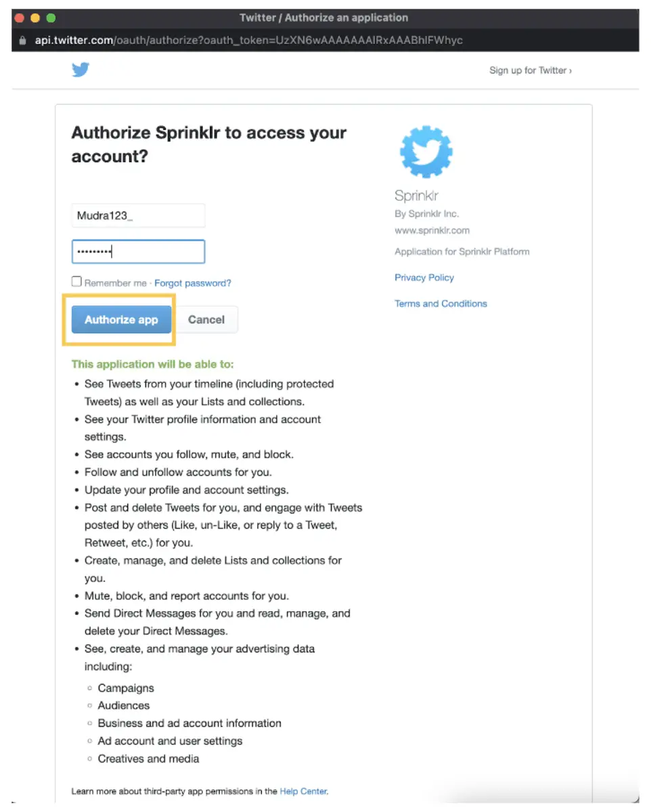This screenshot has height=812, width=651.
Task: Select the Sprinklr app name above its details
Action: 416,196
